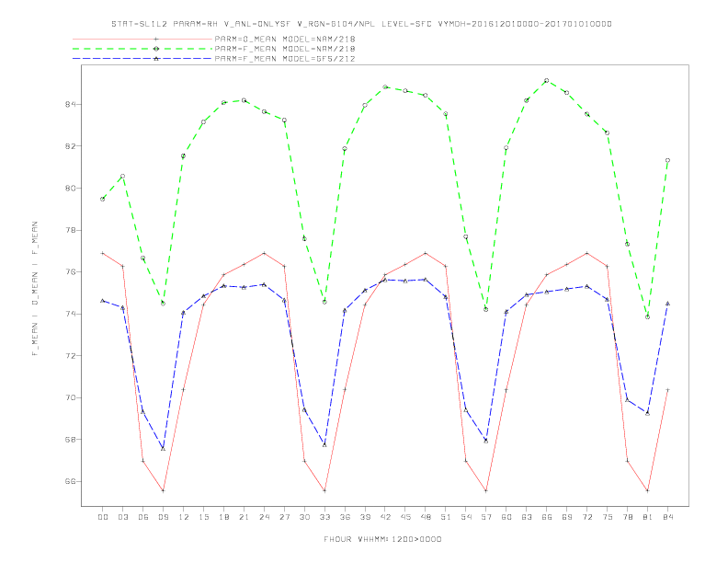Click the green dashed line sample in legend
Viewport: 728px width, 563px height.
(x=142, y=49)
